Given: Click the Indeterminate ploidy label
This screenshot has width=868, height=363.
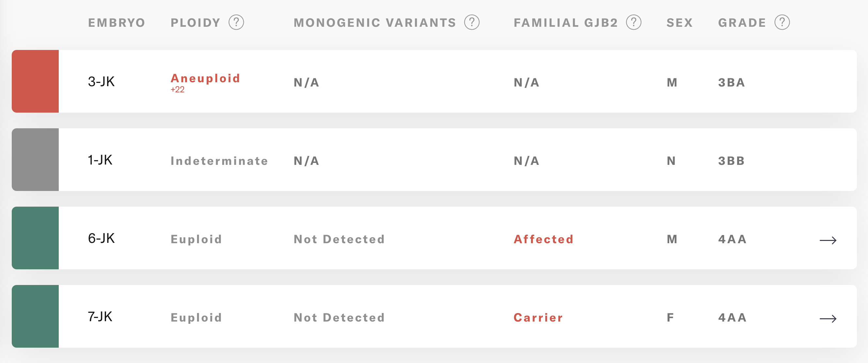Looking at the screenshot, I should (219, 161).
